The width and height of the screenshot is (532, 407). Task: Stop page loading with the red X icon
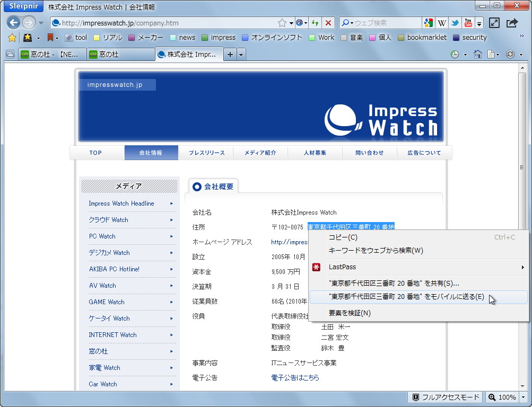click(x=328, y=22)
